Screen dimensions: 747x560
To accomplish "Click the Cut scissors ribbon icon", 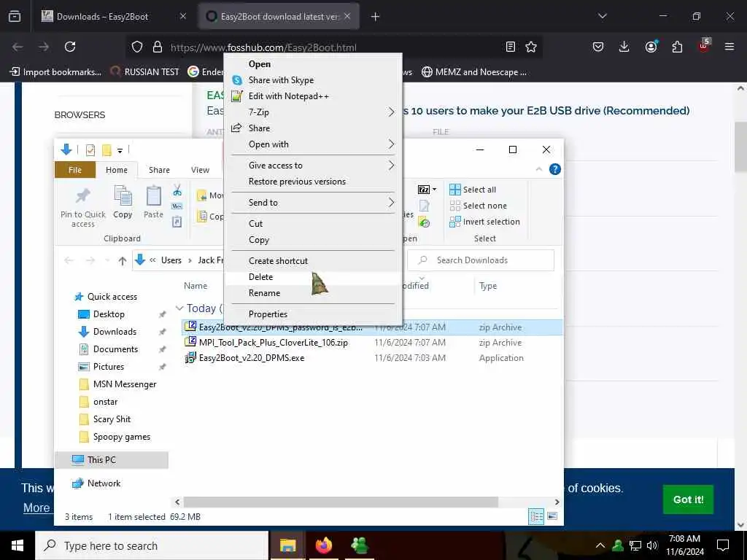I will (177, 190).
